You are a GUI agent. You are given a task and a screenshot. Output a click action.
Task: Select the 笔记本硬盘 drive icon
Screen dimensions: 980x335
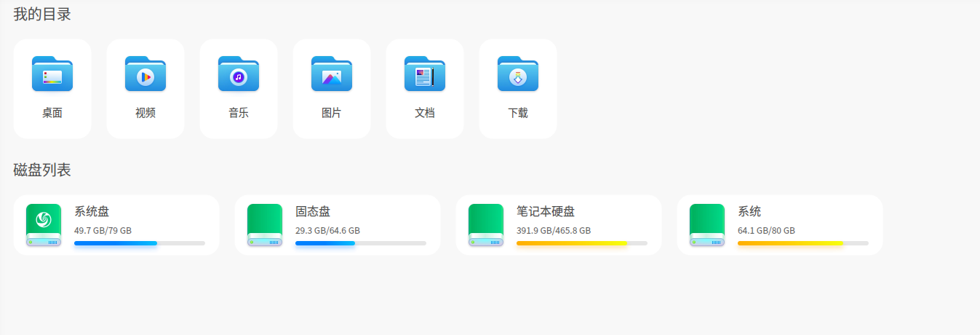click(486, 225)
